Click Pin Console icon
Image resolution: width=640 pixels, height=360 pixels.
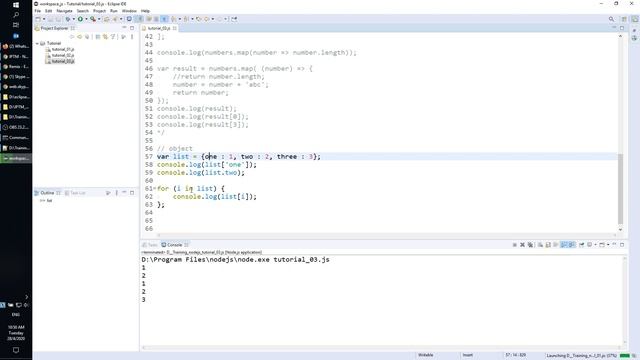581,245
